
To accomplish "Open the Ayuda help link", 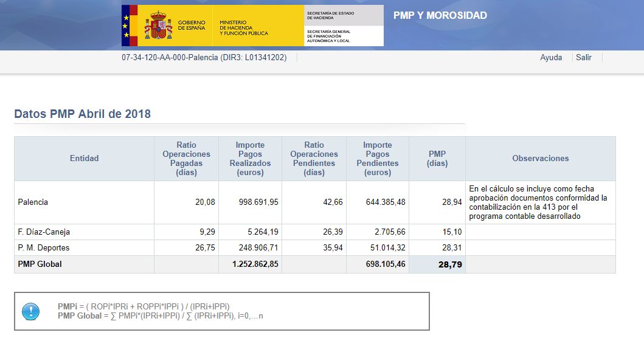I will [551, 58].
